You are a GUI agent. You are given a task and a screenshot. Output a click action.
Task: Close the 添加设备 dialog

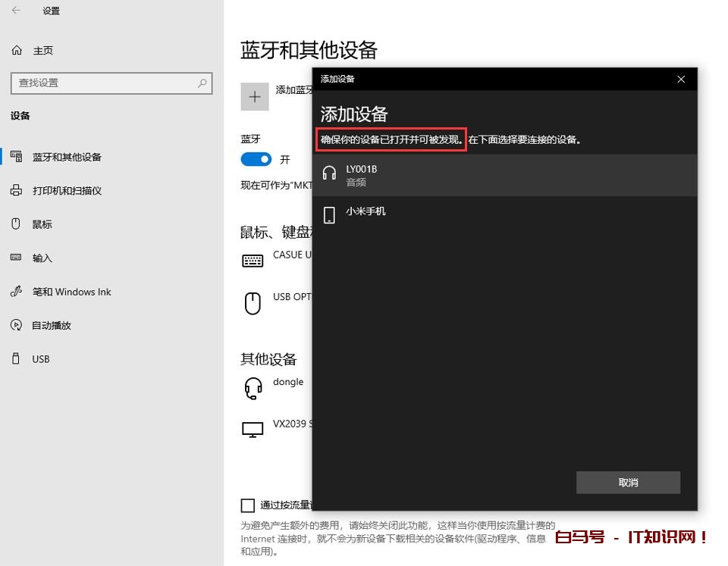[x=680, y=80]
